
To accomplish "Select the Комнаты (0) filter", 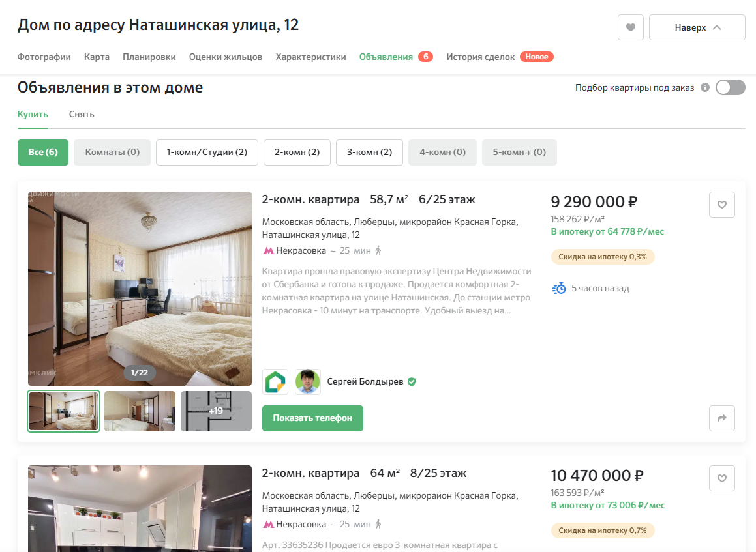I will [x=112, y=153].
